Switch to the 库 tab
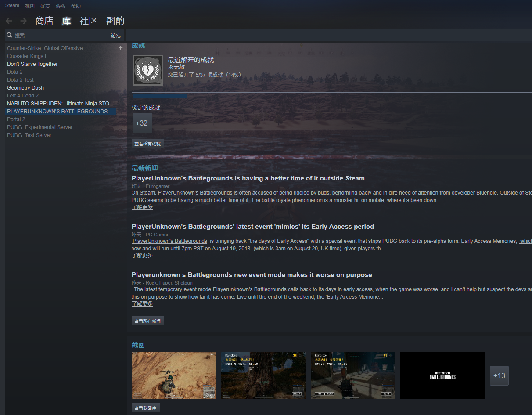 click(x=66, y=21)
